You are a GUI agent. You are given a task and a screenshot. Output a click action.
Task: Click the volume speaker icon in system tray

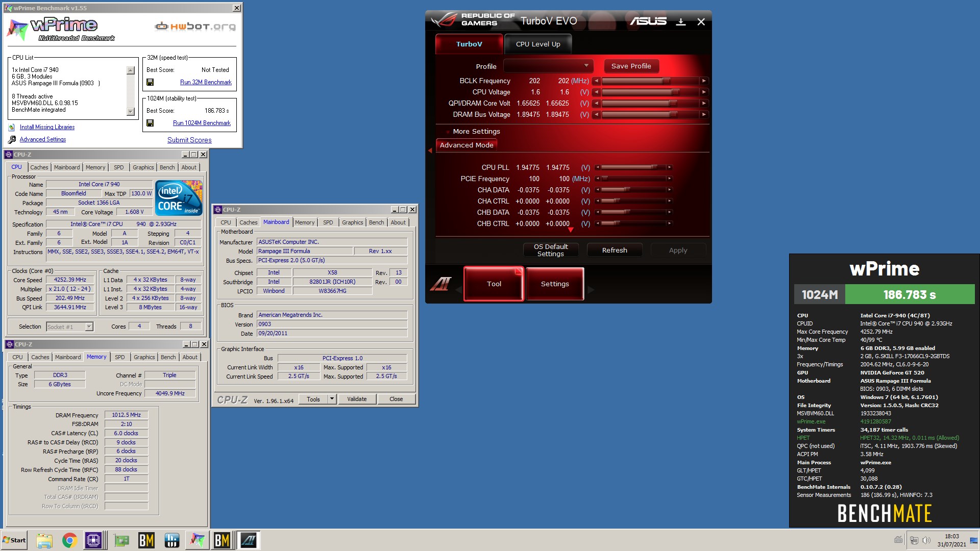926,540
